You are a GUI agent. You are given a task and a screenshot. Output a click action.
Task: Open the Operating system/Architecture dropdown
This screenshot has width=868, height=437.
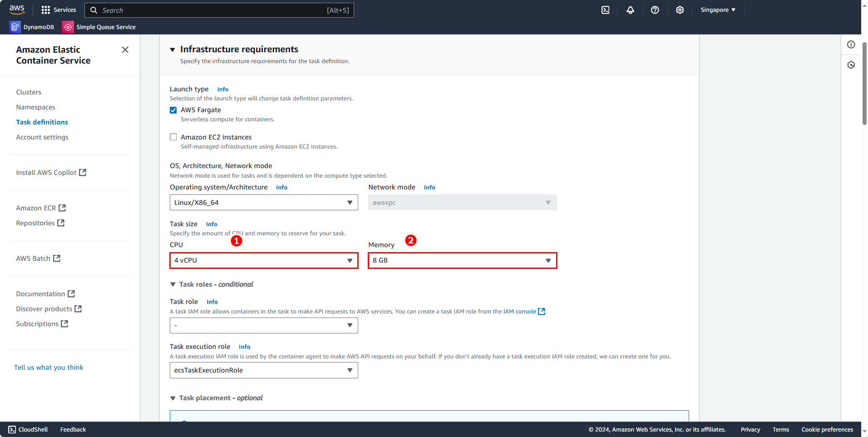(x=263, y=203)
